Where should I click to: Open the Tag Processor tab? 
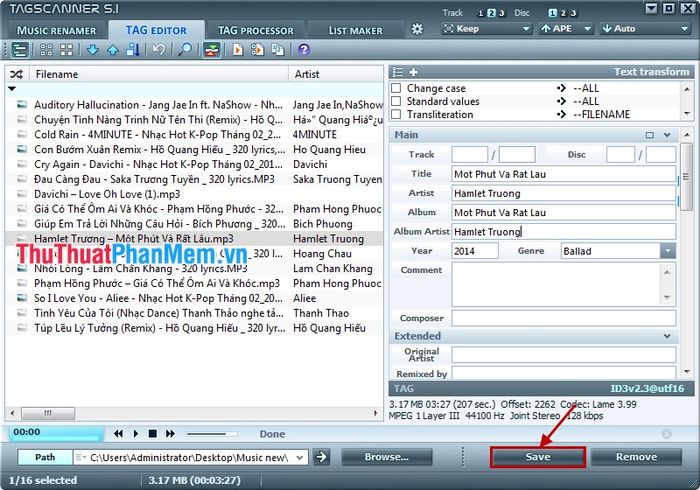point(256,30)
